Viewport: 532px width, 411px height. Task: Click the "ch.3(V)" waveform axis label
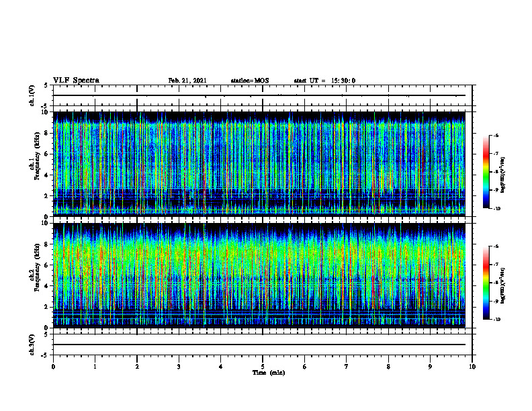tap(32, 345)
